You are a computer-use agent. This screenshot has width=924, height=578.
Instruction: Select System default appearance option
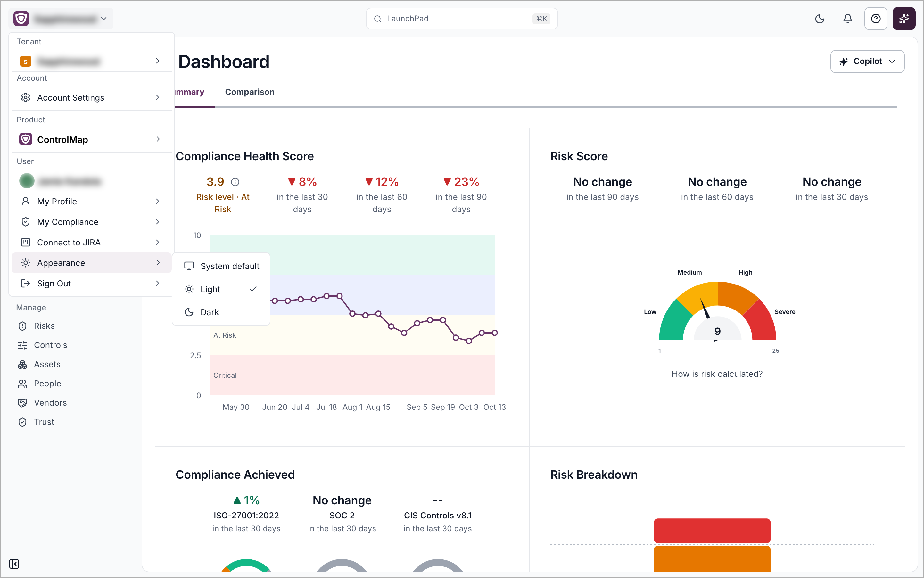tap(221, 266)
